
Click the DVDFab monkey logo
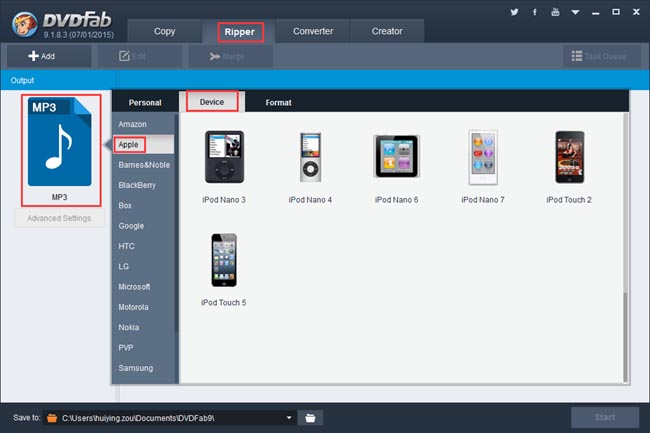(25, 24)
